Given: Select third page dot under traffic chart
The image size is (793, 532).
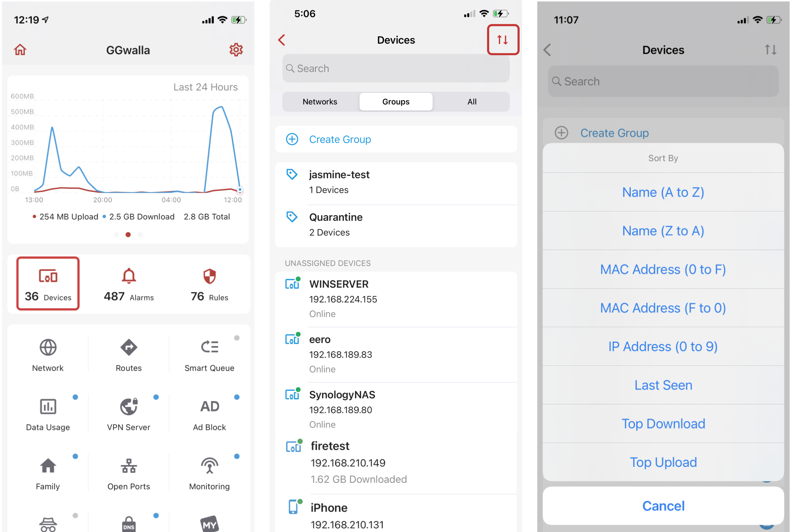Looking at the screenshot, I should coord(140,234).
